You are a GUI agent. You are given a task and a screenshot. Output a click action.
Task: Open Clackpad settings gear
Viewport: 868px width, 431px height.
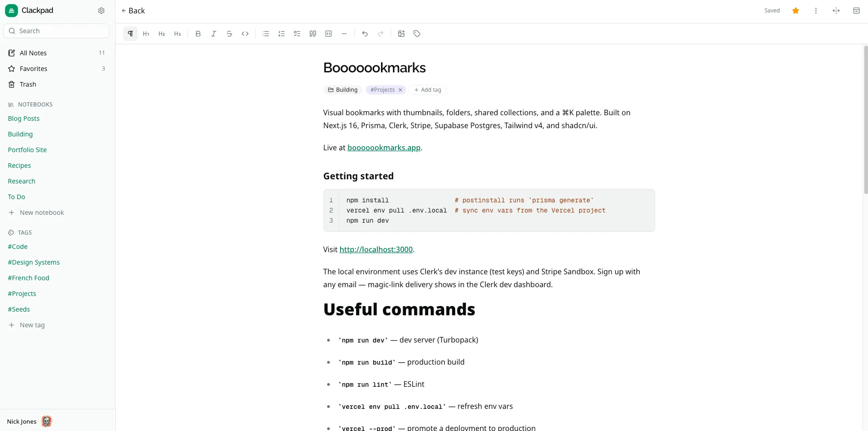(x=101, y=11)
